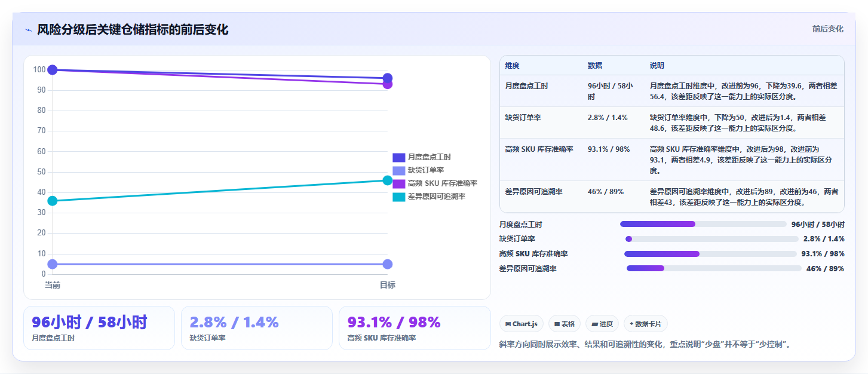The image size is (868, 374).
Task: Click table cell 高频 SKU 库存准确率
Action: 539,149
